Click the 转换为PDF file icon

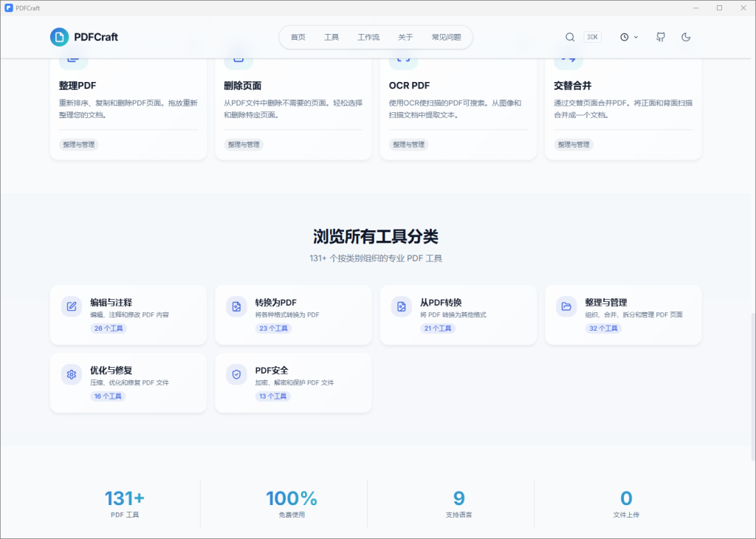[236, 306]
